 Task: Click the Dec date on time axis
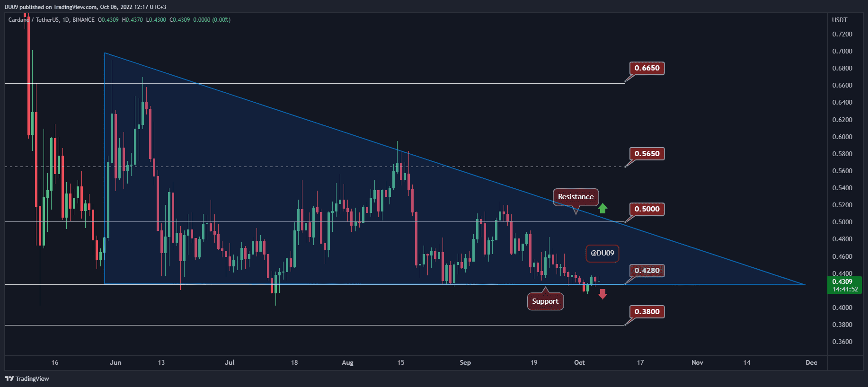point(811,363)
